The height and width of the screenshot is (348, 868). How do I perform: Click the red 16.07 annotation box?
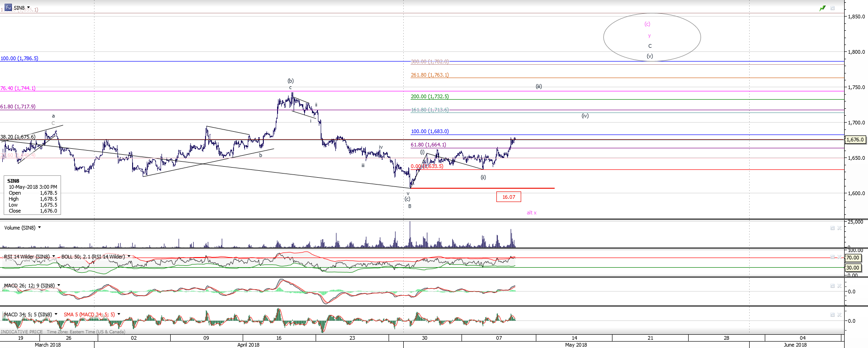tap(509, 197)
